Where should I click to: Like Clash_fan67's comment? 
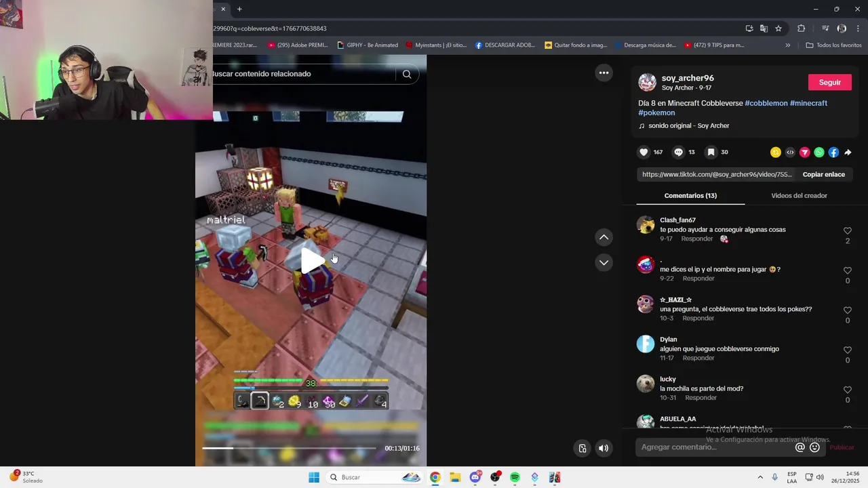(x=848, y=231)
